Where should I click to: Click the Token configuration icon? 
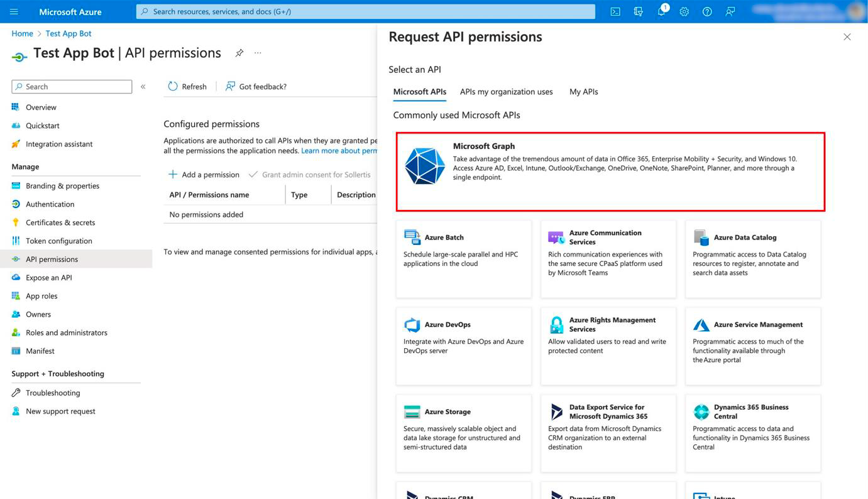(x=16, y=241)
